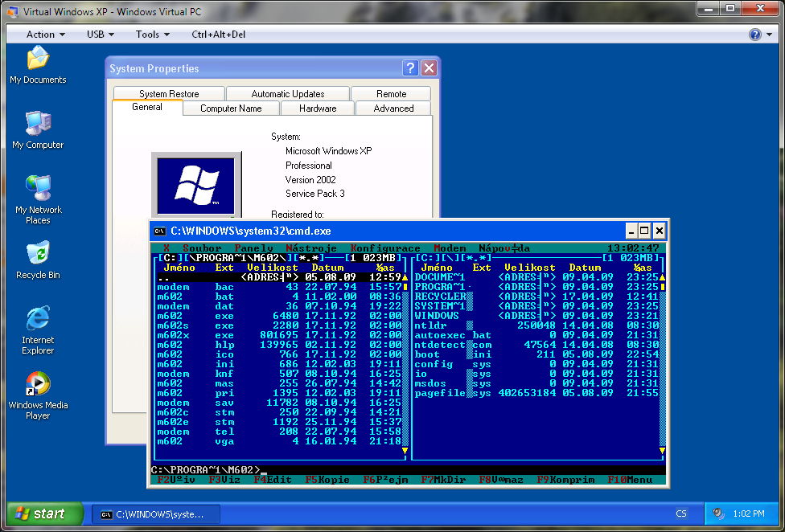The height and width of the screenshot is (532, 785).
Task: Select Windows Media Player shortcut icon
Action: [x=38, y=395]
